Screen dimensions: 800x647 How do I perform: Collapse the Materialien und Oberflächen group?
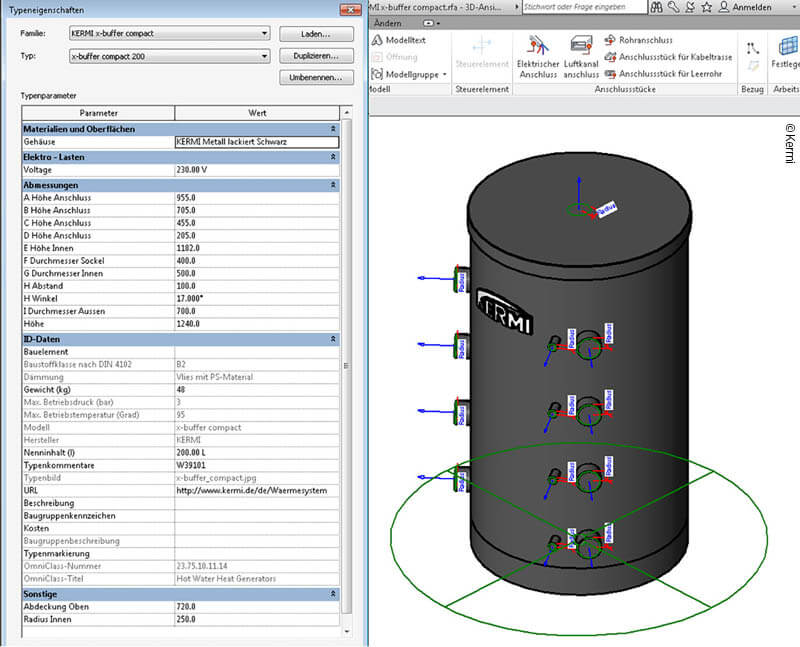(x=333, y=130)
